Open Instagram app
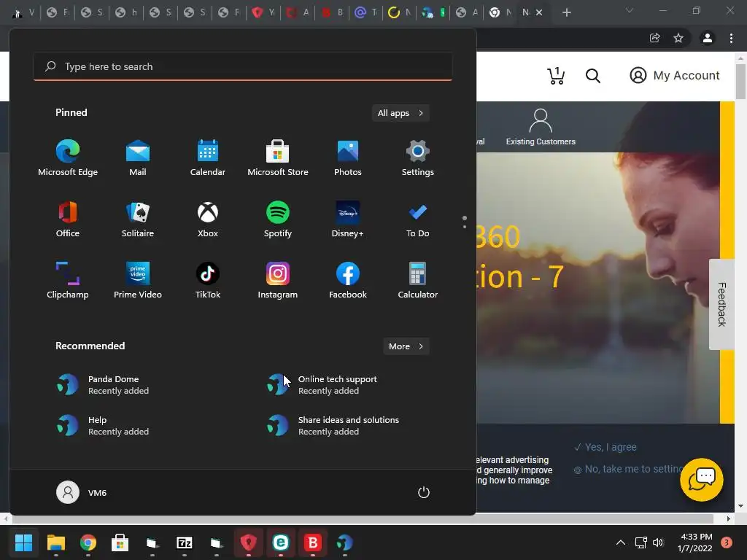 click(x=278, y=281)
